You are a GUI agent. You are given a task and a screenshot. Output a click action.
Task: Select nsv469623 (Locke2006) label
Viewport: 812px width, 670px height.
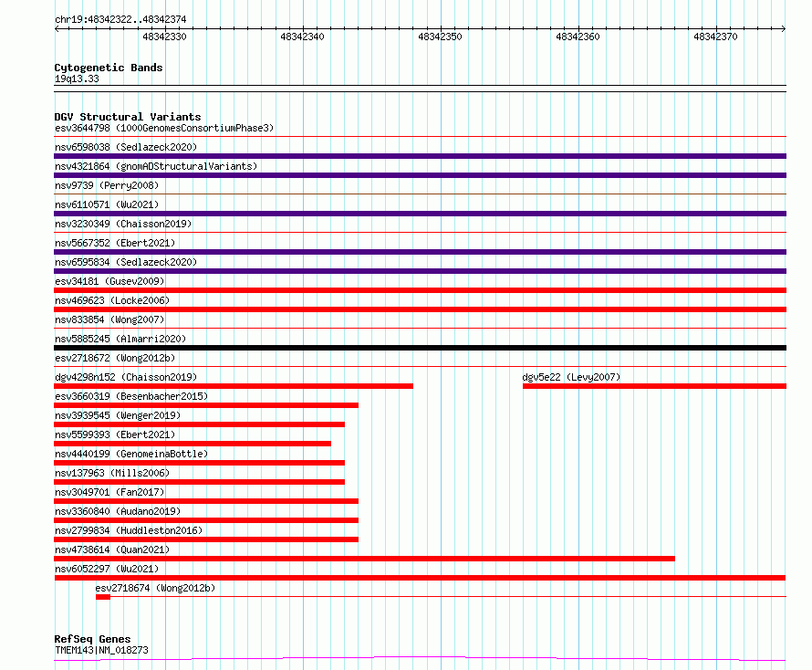[112, 300]
